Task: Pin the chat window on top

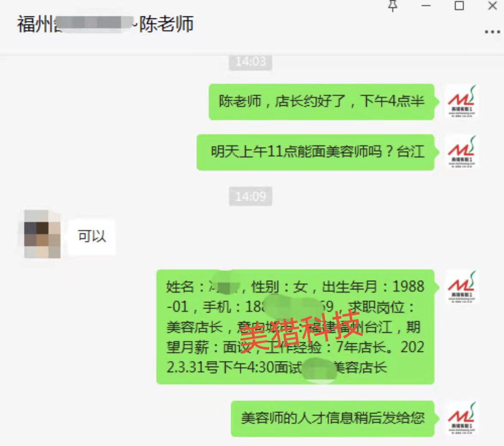Action: tap(393, 6)
